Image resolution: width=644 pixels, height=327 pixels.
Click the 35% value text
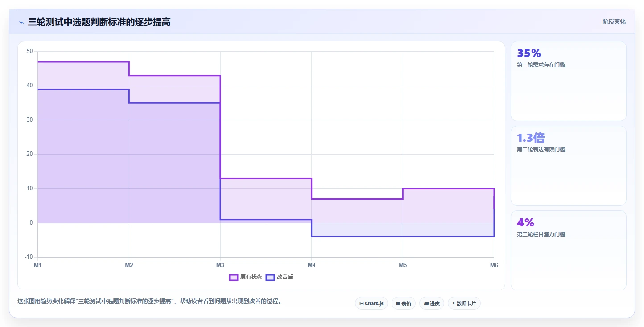click(529, 53)
